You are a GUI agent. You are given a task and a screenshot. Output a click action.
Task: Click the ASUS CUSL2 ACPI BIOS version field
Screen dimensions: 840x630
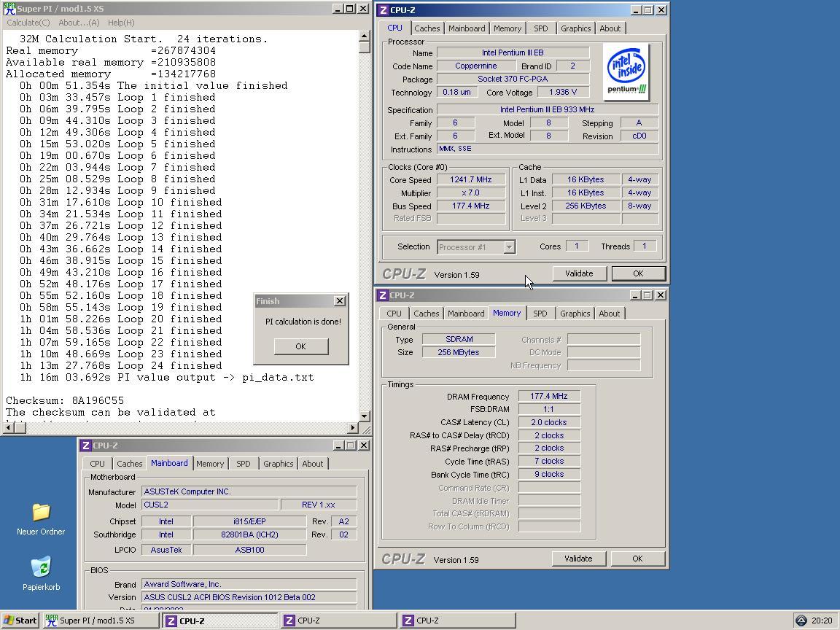pos(249,597)
